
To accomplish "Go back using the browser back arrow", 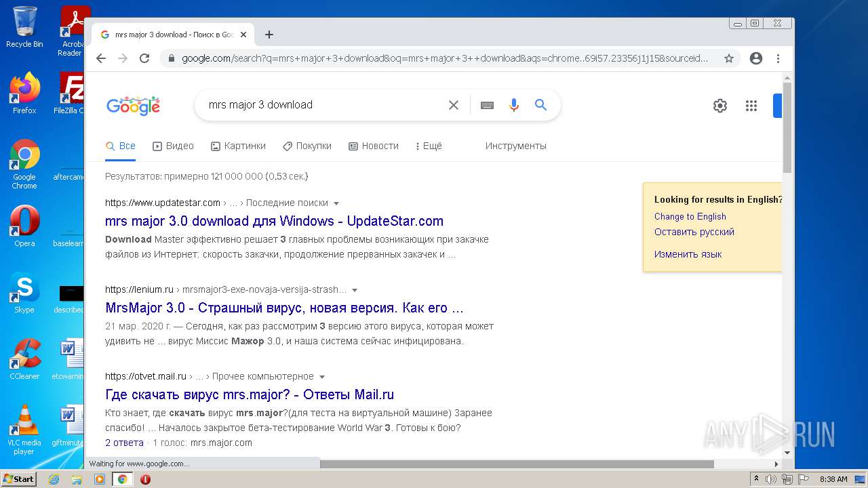I will click(101, 58).
